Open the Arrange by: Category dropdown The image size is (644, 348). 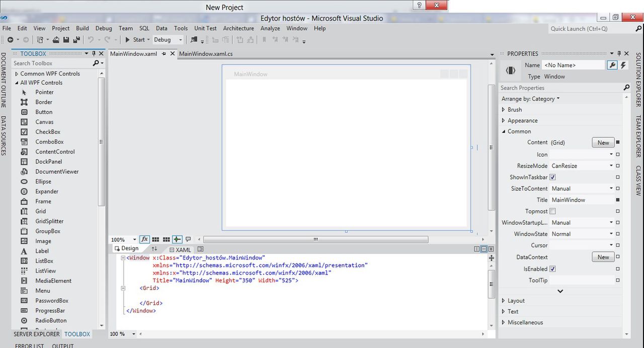click(530, 99)
